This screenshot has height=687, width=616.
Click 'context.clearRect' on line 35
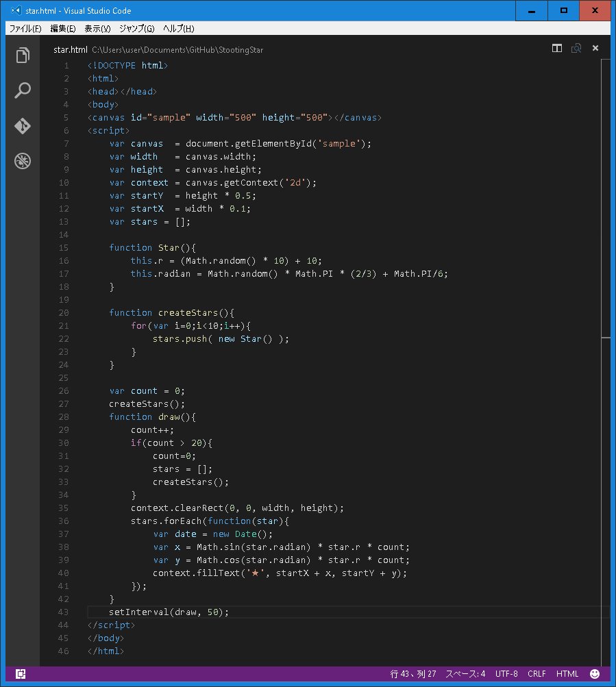tap(177, 508)
